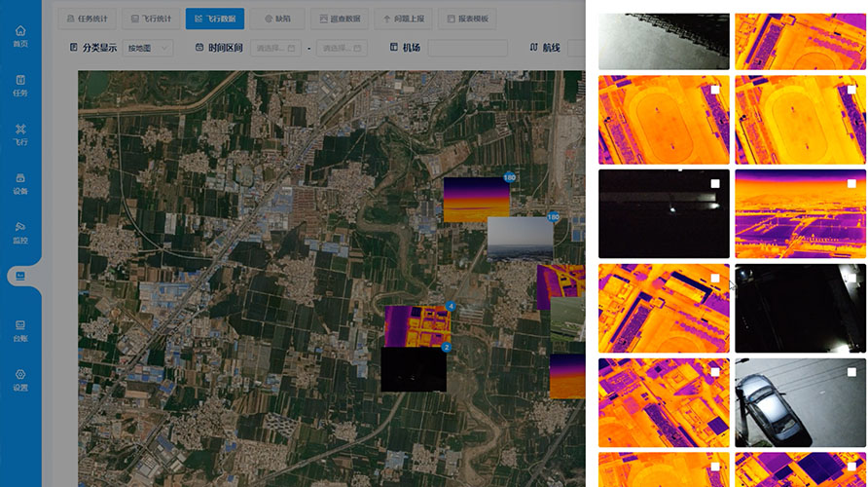Open 监控 monitoring section in sidebar
This screenshot has height=487, width=868.
click(x=20, y=232)
